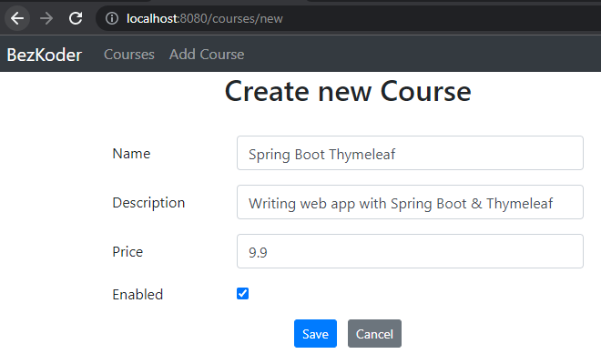
Task: Select the Add Course nav item
Action: [x=207, y=55]
